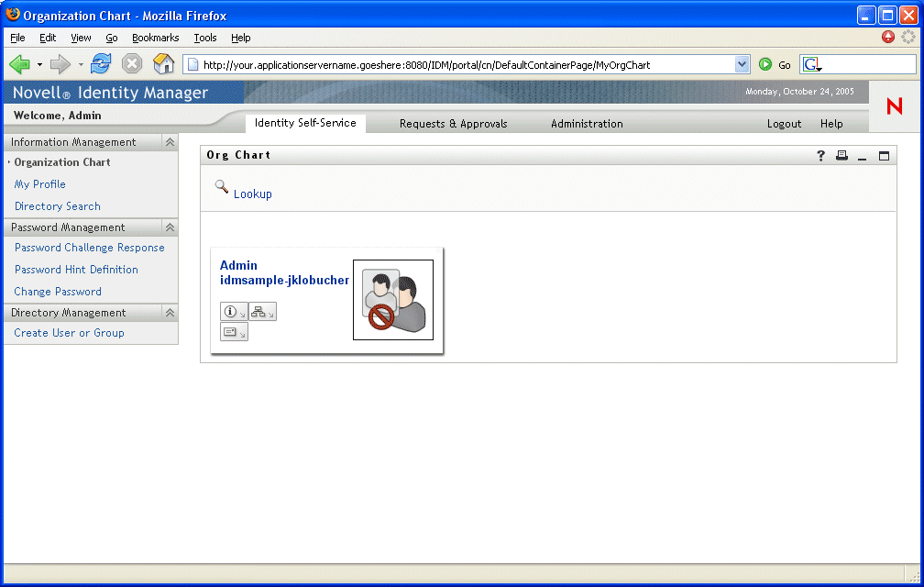This screenshot has height=587, width=924.
Task: Open Password Hint Definition link
Action: point(76,270)
